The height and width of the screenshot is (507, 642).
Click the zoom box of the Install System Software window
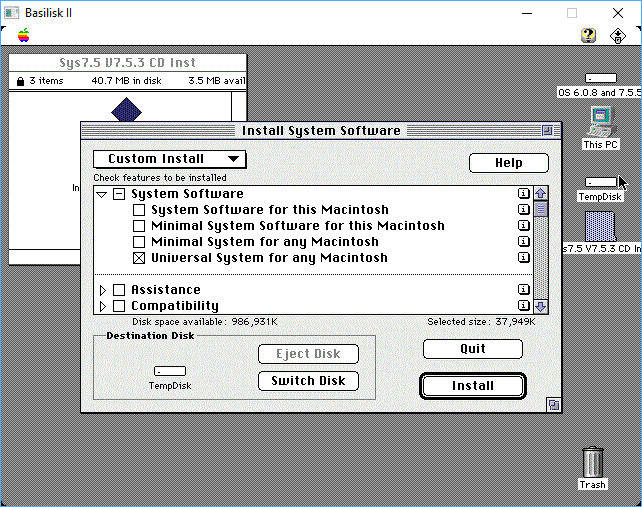[x=547, y=131]
